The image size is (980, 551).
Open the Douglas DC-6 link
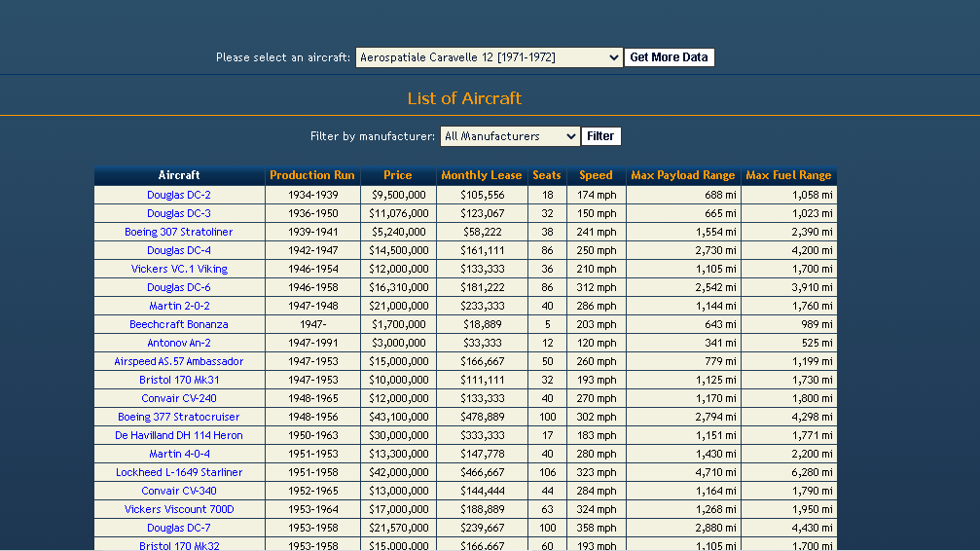[179, 288]
